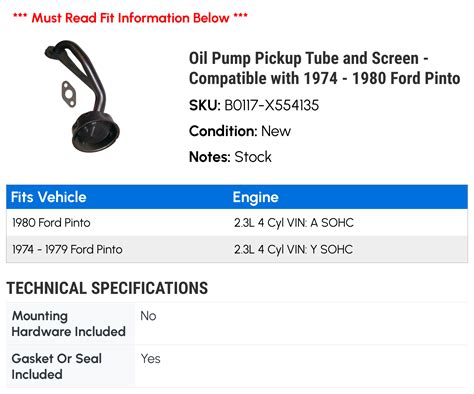Click the Yes value for gasket included
The image size is (474, 394).
[151, 359]
